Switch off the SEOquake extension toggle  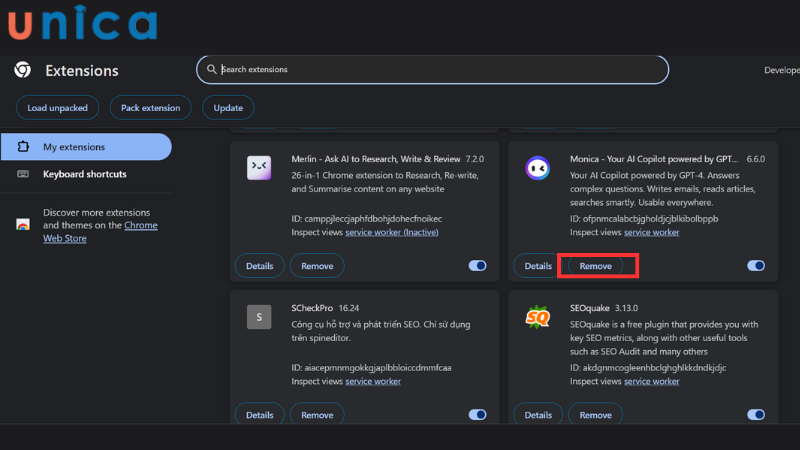point(756,415)
